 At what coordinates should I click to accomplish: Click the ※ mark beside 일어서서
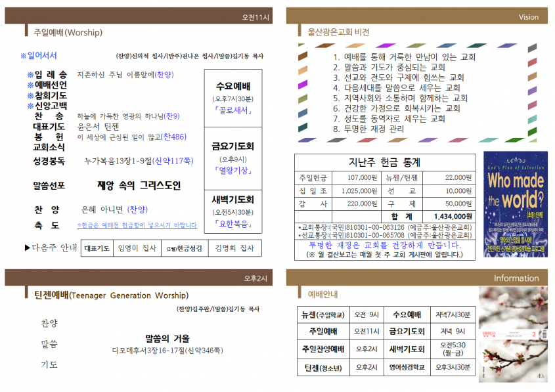(24, 56)
